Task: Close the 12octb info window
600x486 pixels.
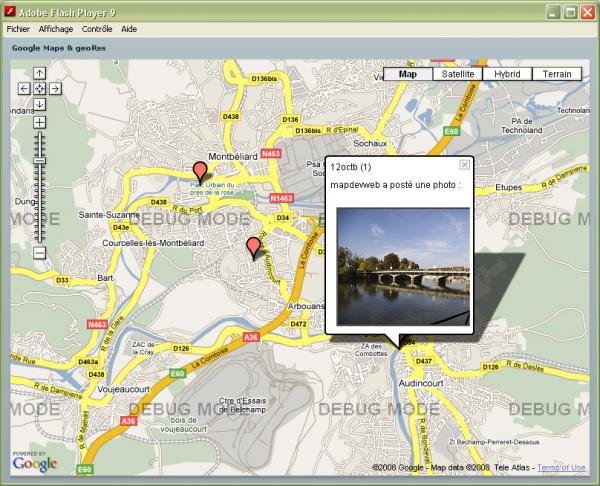Action: tap(464, 165)
